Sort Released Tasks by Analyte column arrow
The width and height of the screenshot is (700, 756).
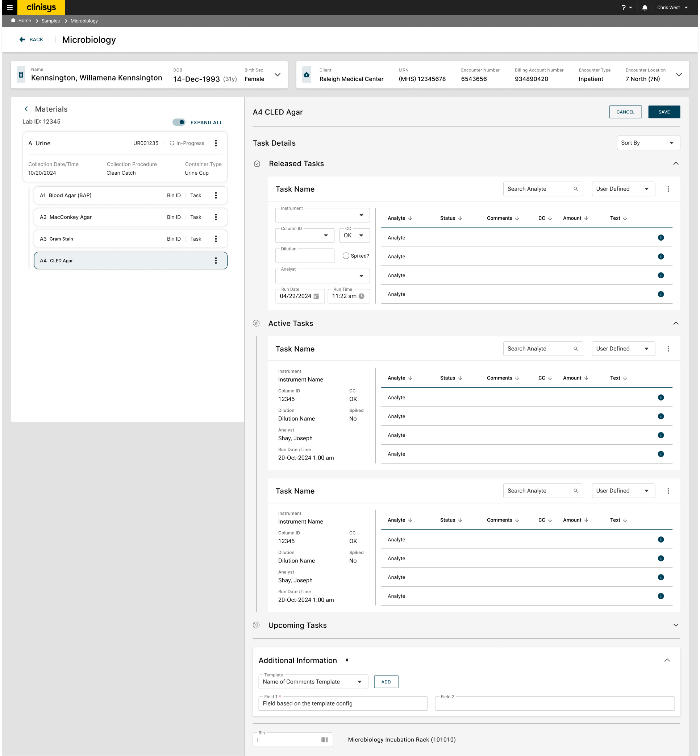tap(410, 218)
